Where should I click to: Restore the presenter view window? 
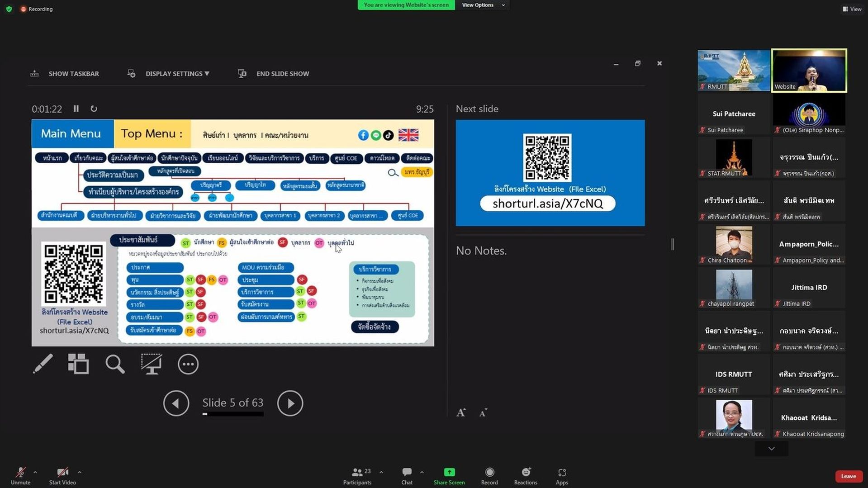coord(638,63)
